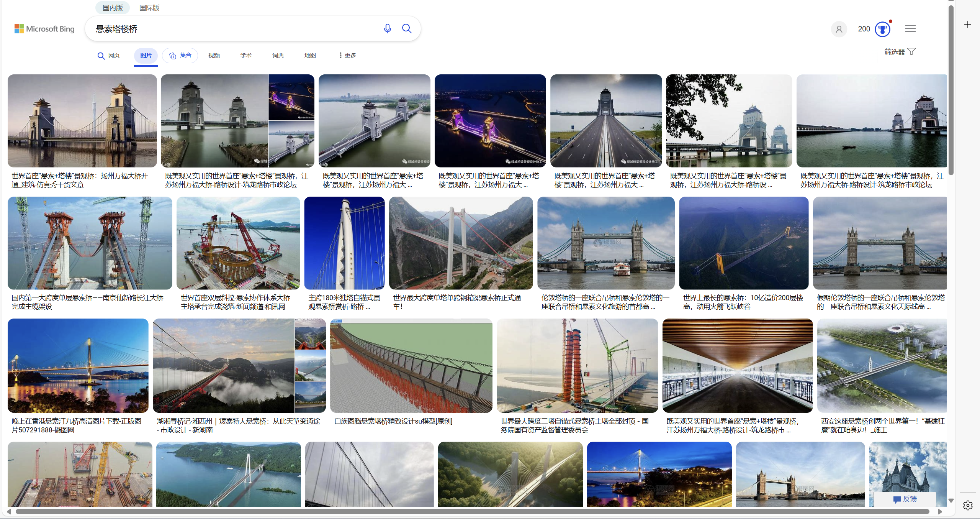Image resolution: width=980 pixels, height=519 pixels.
Task: Open purple-lit night bridge thumbnail
Action: coord(490,121)
